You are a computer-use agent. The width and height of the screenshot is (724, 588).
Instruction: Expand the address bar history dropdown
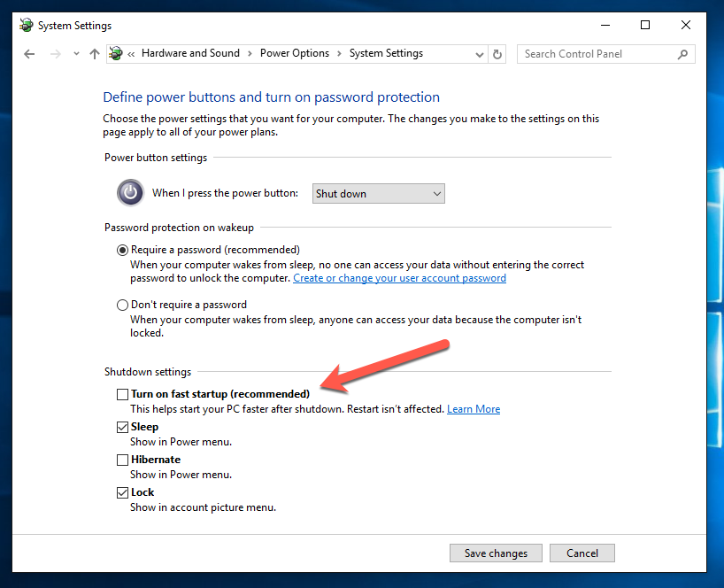click(x=480, y=54)
